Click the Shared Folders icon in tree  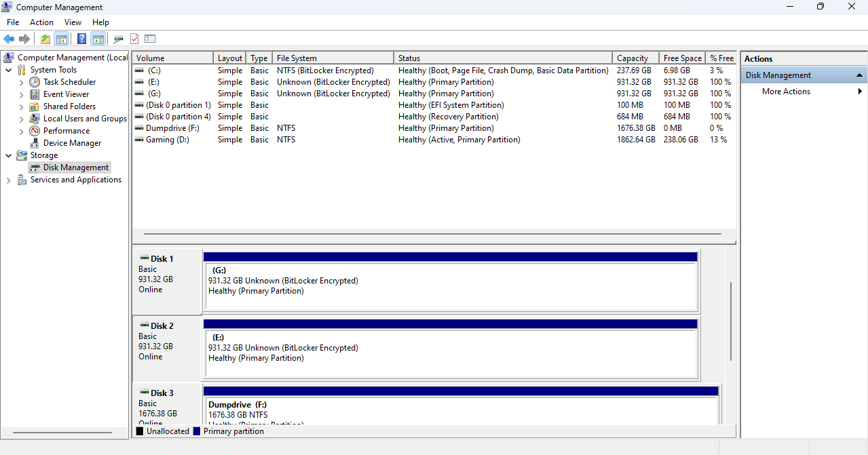35,106
